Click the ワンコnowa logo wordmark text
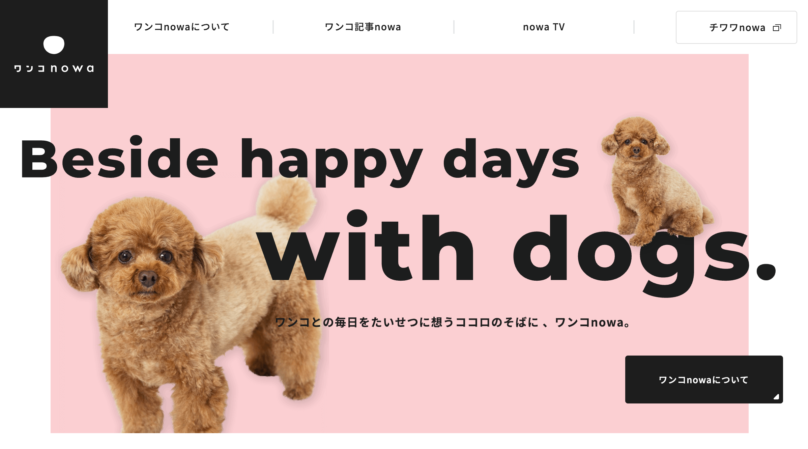 [x=54, y=68]
